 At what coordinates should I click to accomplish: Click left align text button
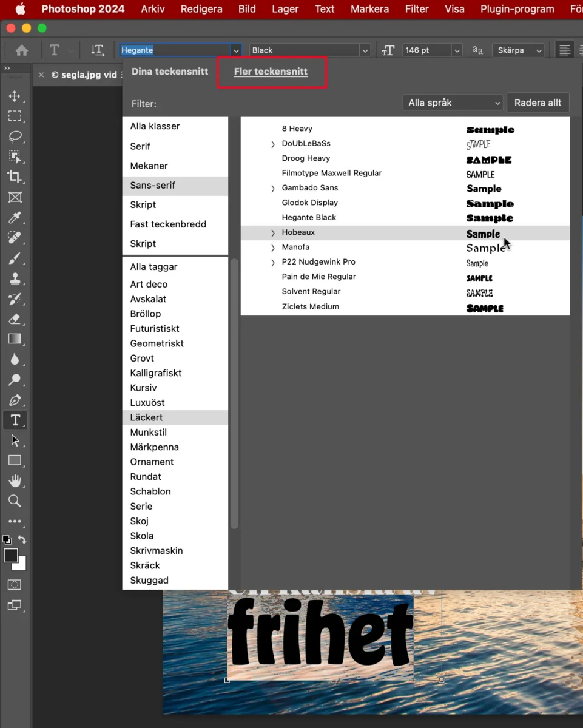(x=565, y=50)
